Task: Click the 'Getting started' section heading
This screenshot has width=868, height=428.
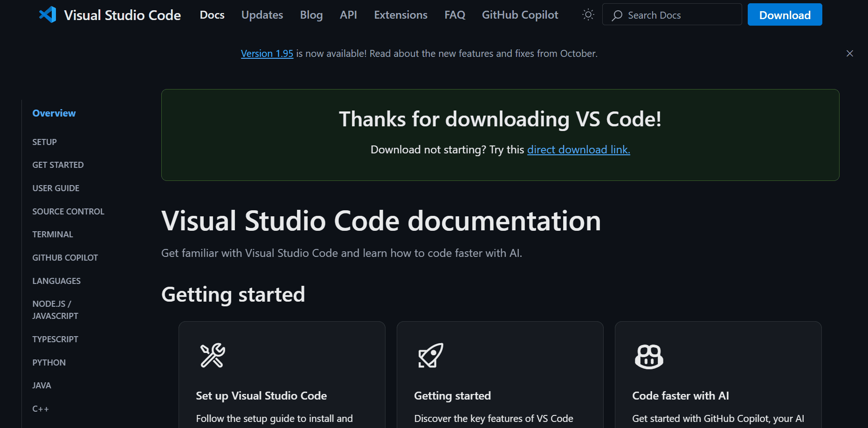Action: (233, 295)
